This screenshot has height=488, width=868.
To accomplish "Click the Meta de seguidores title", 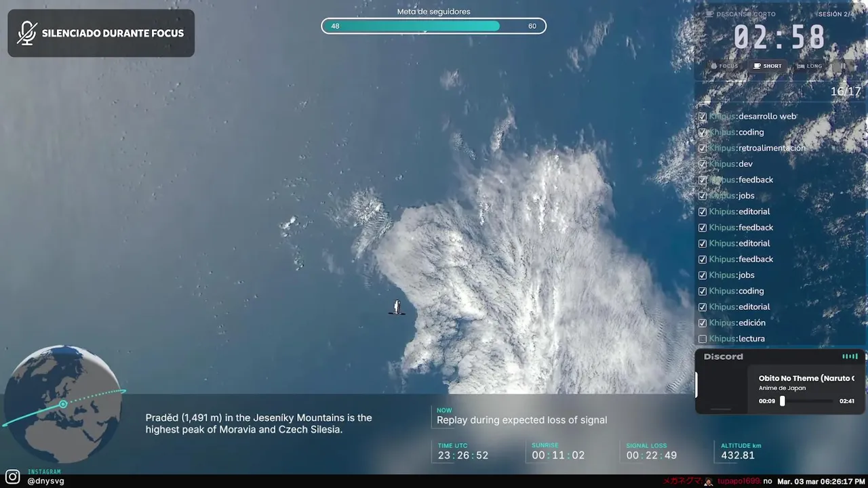I will coord(433,12).
